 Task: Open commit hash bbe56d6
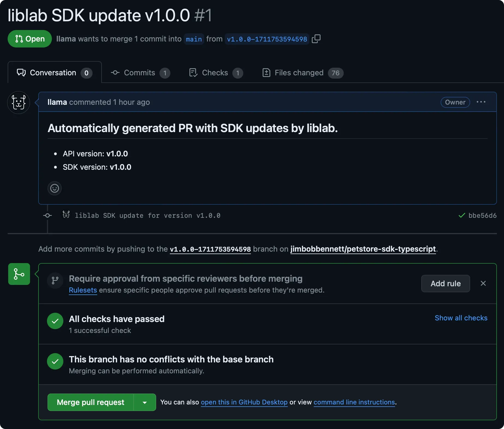(x=482, y=216)
